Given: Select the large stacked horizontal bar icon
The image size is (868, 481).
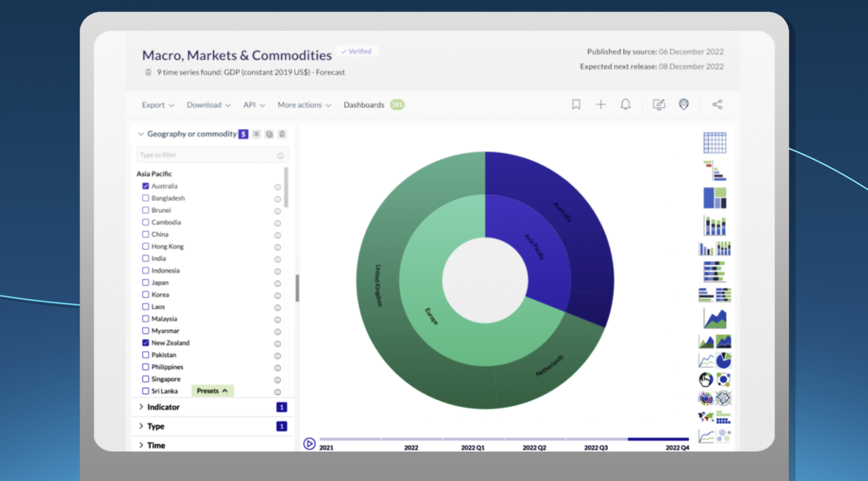Looking at the screenshot, I should point(714,272).
